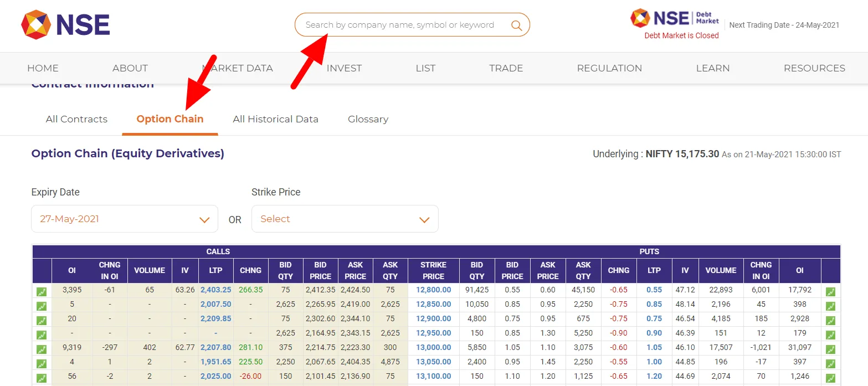Screen dimensions: 868x386
Task: Click in the company search field
Action: [x=399, y=25]
